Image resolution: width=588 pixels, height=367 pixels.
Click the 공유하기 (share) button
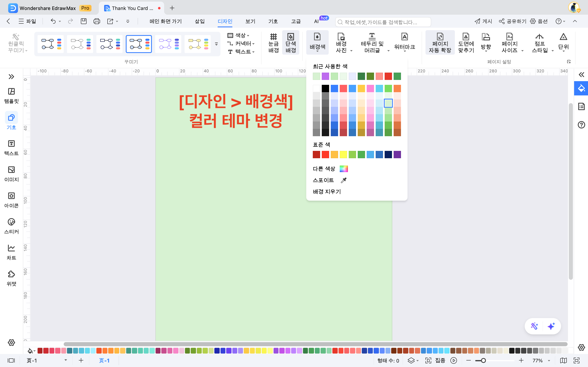point(513,21)
